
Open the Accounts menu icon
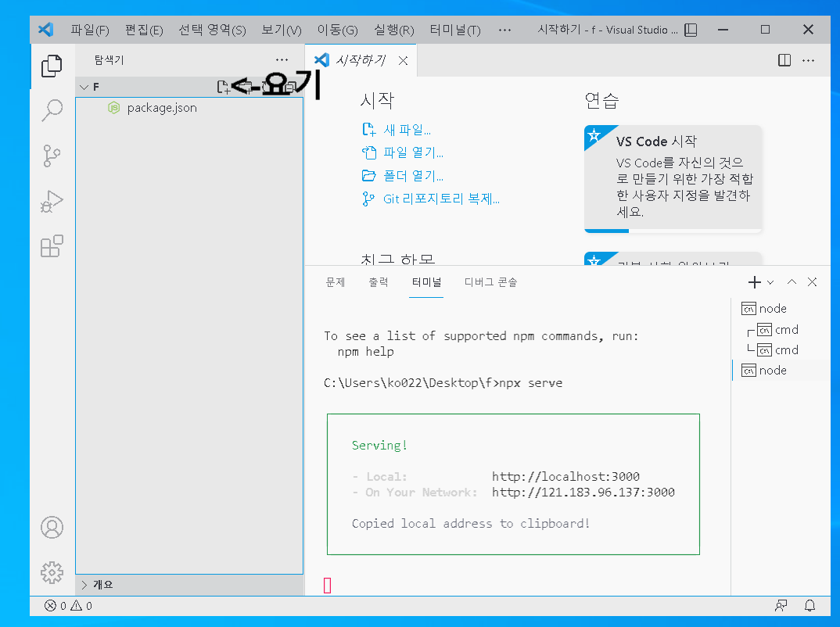coord(52,528)
